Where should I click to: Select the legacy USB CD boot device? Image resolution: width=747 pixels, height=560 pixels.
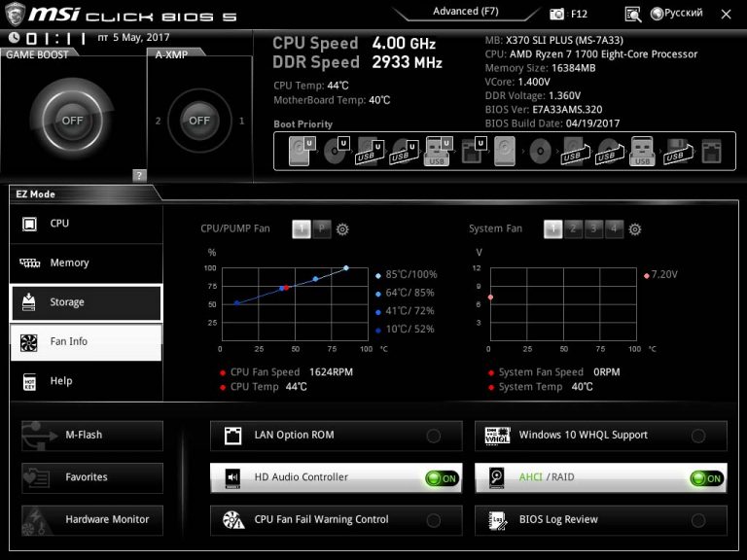click(x=609, y=152)
